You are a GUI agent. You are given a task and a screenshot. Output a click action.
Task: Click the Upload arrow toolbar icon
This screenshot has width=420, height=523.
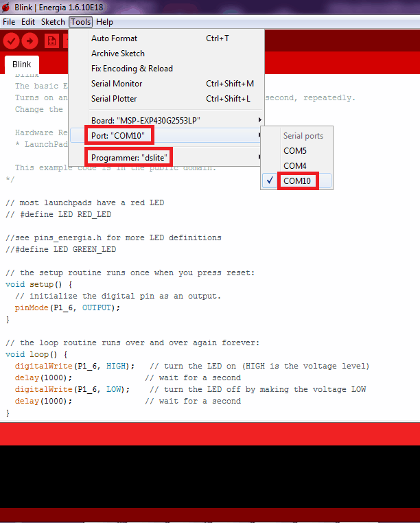coord(30,41)
